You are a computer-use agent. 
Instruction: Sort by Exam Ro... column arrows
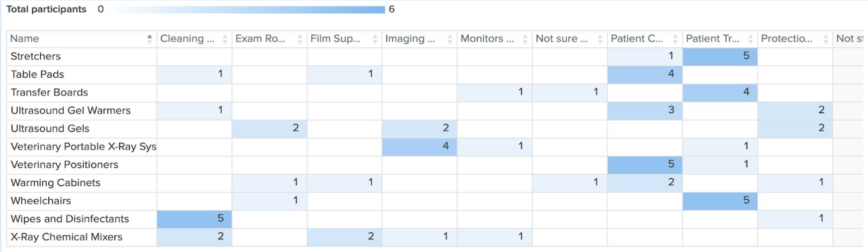coord(300,39)
